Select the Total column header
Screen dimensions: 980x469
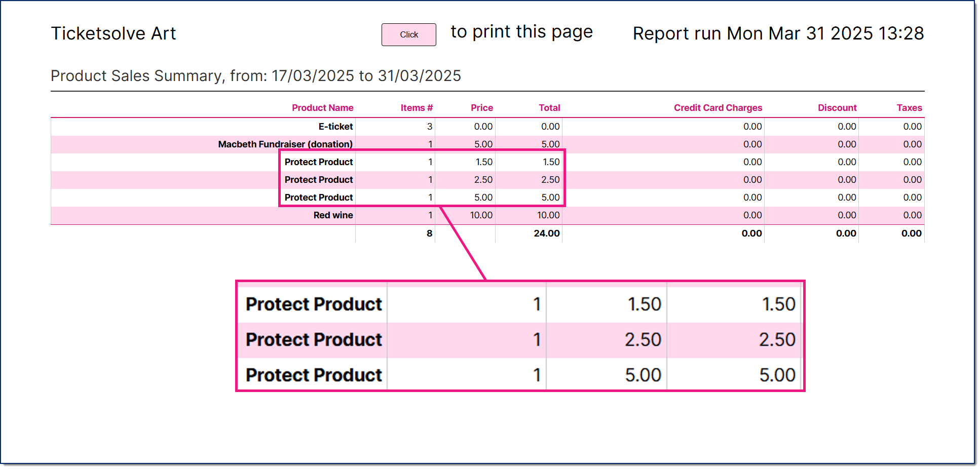(549, 108)
